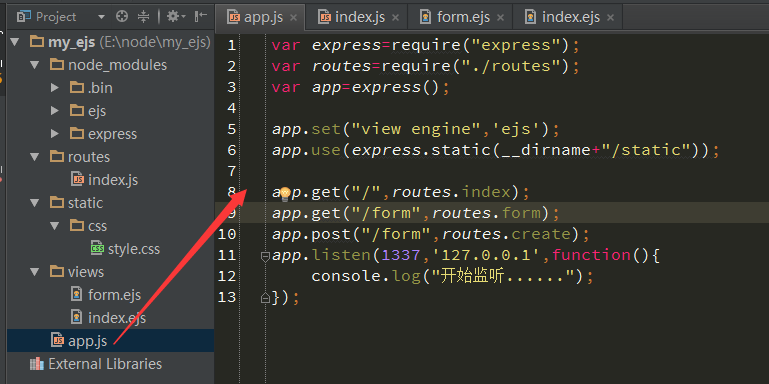This screenshot has height=384, width=769.
Task: Close the app.js editor tab
Action: click(x=293, y=18)
